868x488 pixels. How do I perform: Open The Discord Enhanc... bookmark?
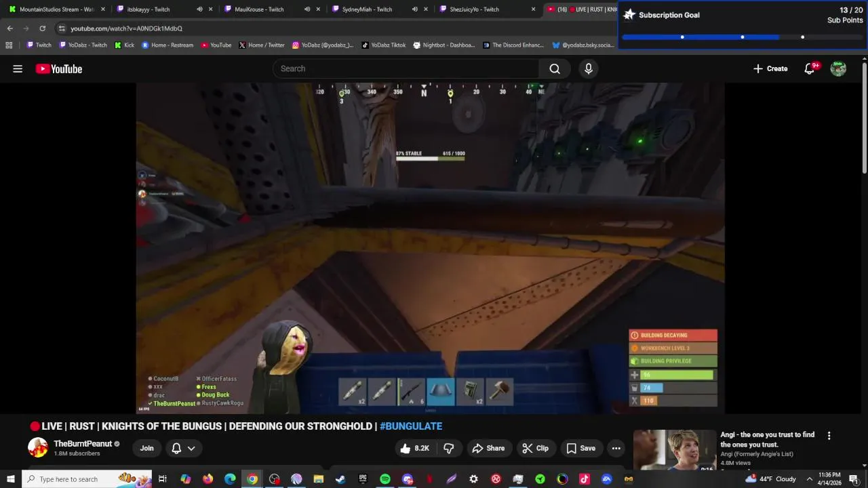[513, 45]
